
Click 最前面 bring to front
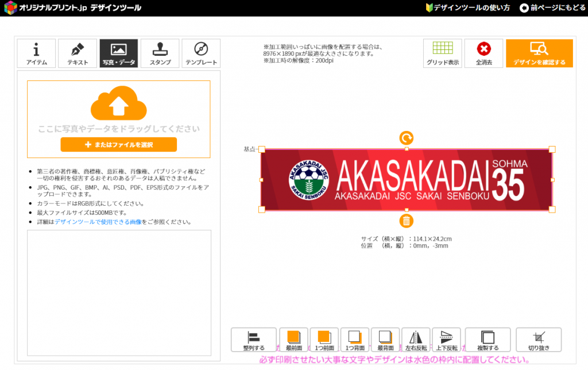click(x=293, y=340)
